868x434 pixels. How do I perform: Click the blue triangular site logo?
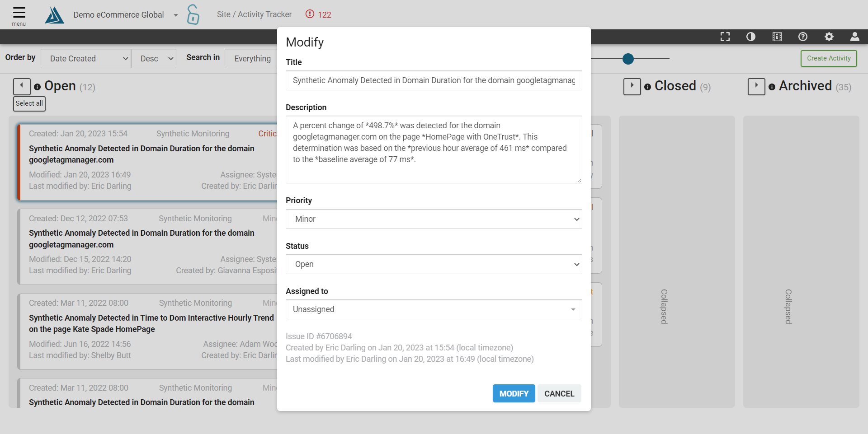pyautogui.click(x=55, y=15)
